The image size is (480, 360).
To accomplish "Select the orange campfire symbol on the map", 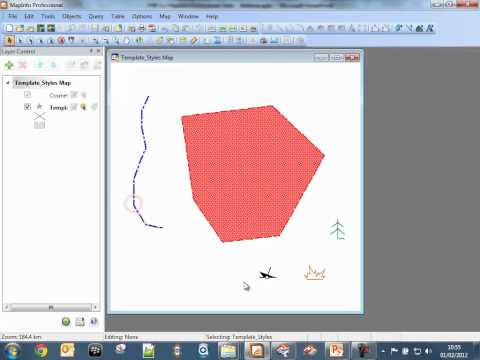I will pyautogui.click(x=315, y=273).
